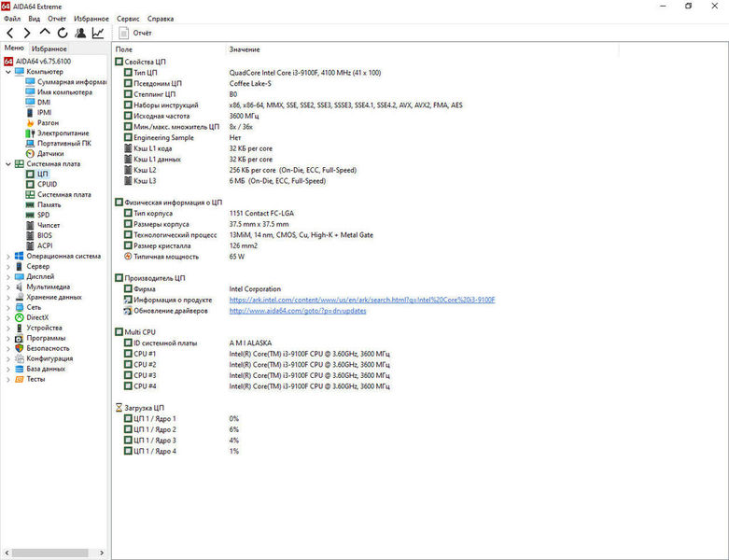Select the Имя компьютера item
The height and width of the screenshot is (560, 729).
[x=59, y=92]
